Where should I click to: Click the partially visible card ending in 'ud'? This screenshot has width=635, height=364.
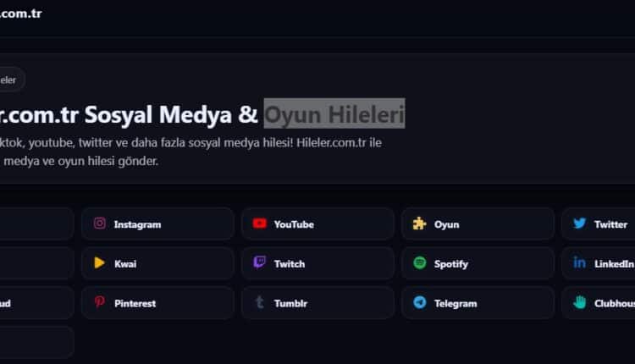coord(34,303)
